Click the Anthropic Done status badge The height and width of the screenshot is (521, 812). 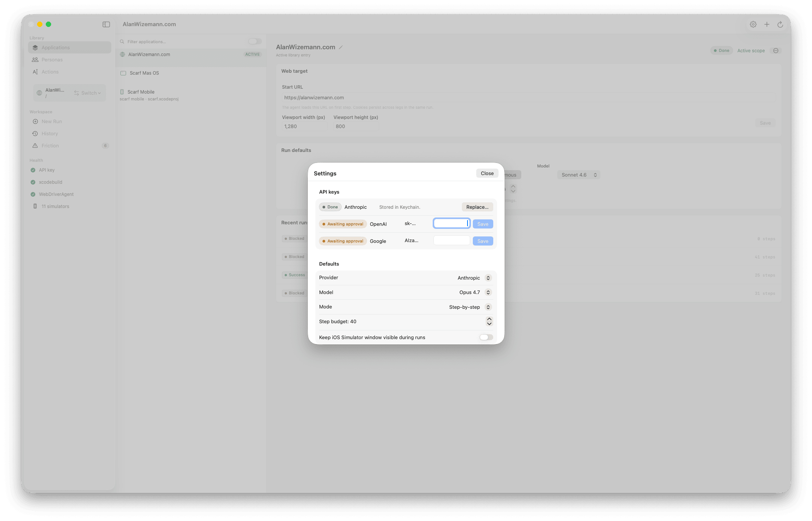pyautogui.click(x=330, y=207)
